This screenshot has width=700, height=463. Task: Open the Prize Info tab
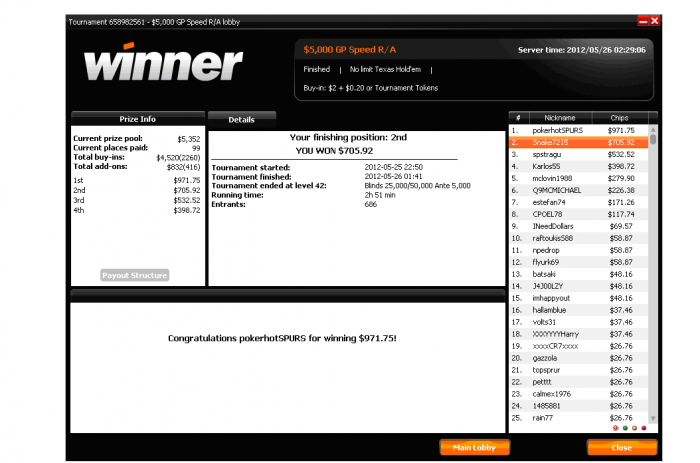138,119
